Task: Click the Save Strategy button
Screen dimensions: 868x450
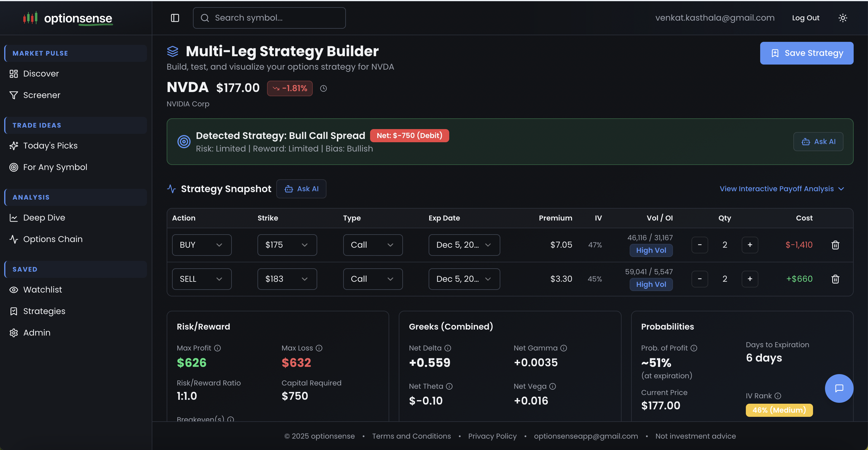Action: tap(806, 53)
